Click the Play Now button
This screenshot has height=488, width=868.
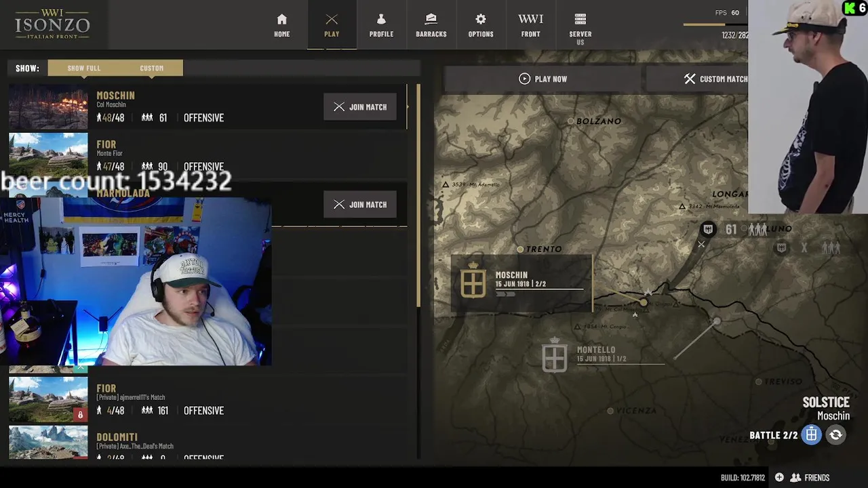tap(542, 79)
